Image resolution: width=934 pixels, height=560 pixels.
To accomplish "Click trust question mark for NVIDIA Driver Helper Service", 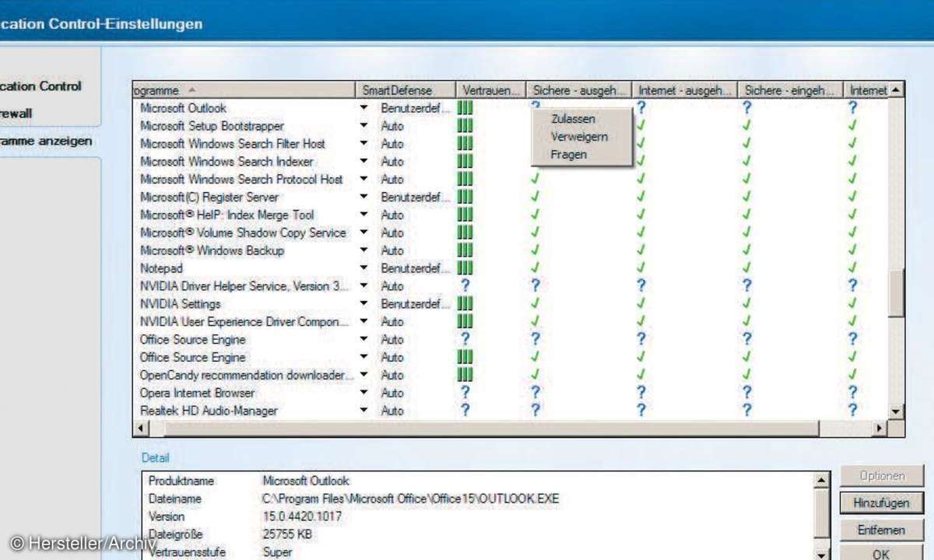I will click(x=465, y=286).
